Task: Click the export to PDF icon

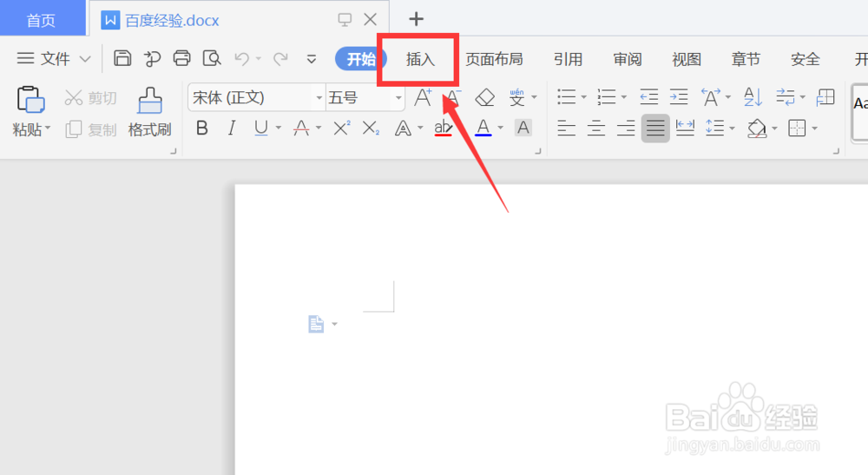Action: point(152,58)
